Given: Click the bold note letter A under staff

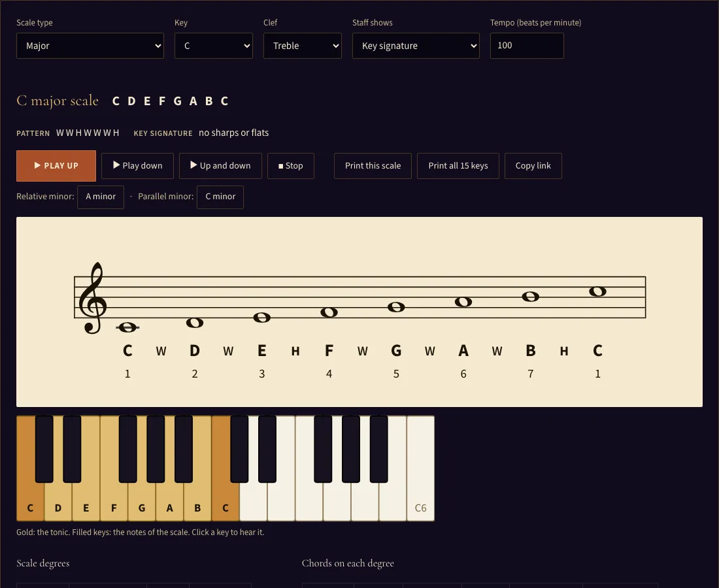Looking at the screenshot, I should pos(463,351).
